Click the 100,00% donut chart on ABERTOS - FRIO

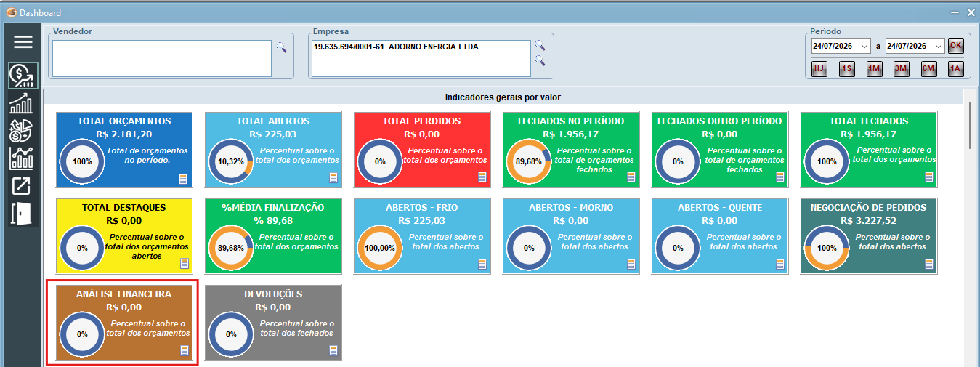click(x=379, y=248)
